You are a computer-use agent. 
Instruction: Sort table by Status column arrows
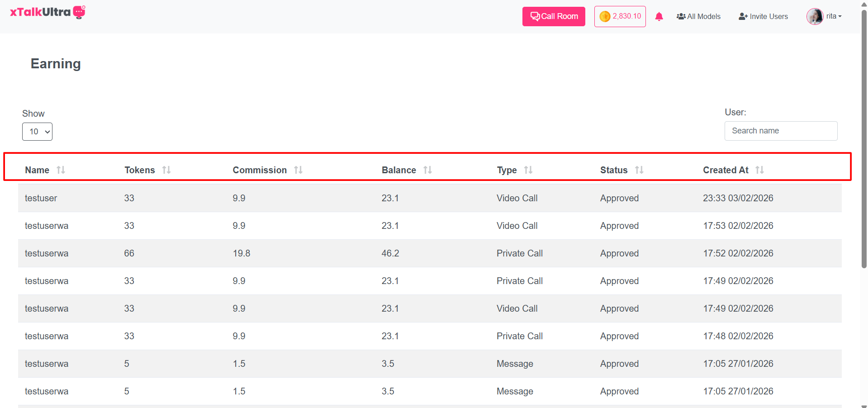[x=639, y=170]
